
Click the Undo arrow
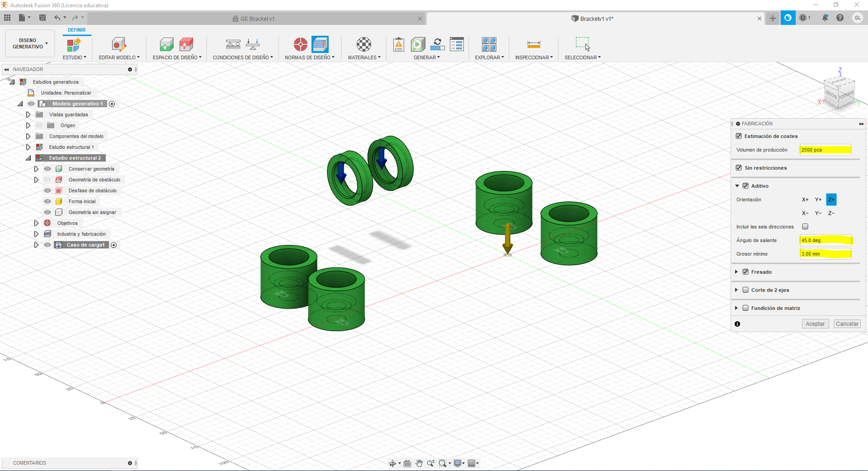[x=57, y=18]
